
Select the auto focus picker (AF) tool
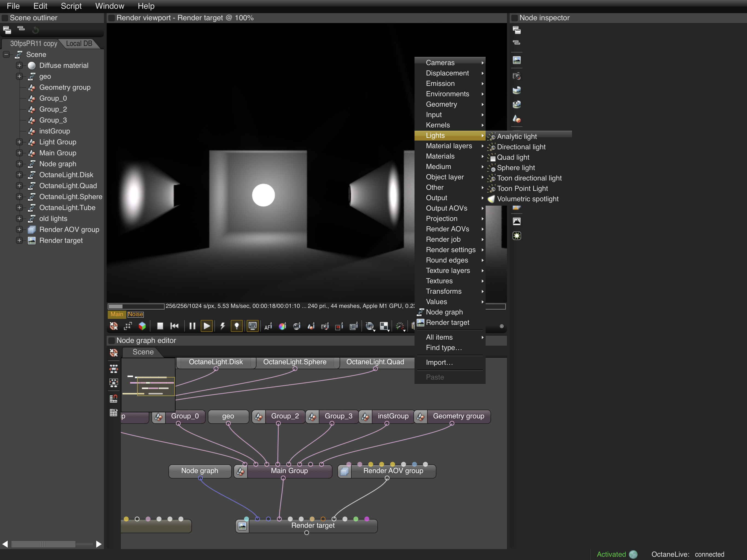268,326
